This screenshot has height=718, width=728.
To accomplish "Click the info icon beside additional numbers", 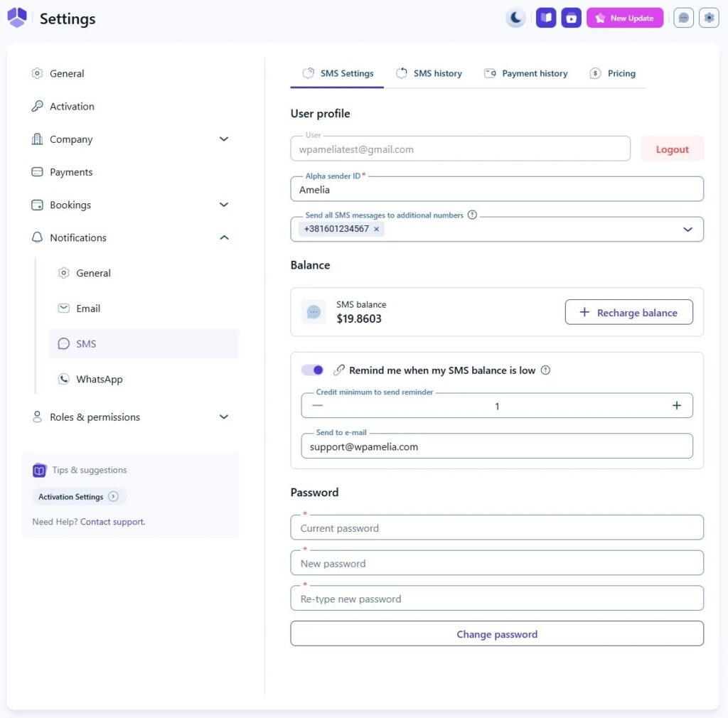I will point(472,215).
